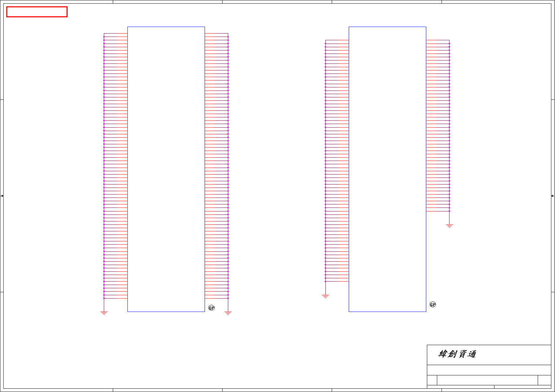Select the ground symbol below left component's left pins
The image size is (555, 392).
click(x=104, y=313)
